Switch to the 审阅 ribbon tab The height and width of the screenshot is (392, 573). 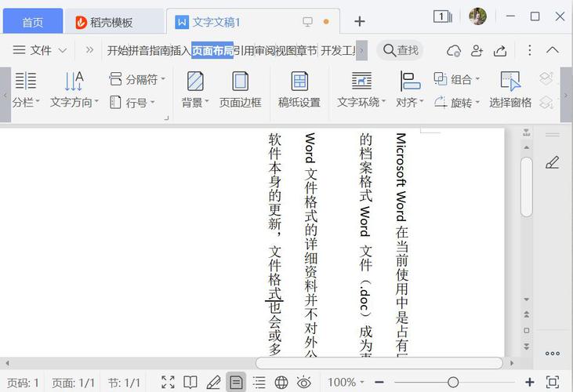tap(265, 50)
